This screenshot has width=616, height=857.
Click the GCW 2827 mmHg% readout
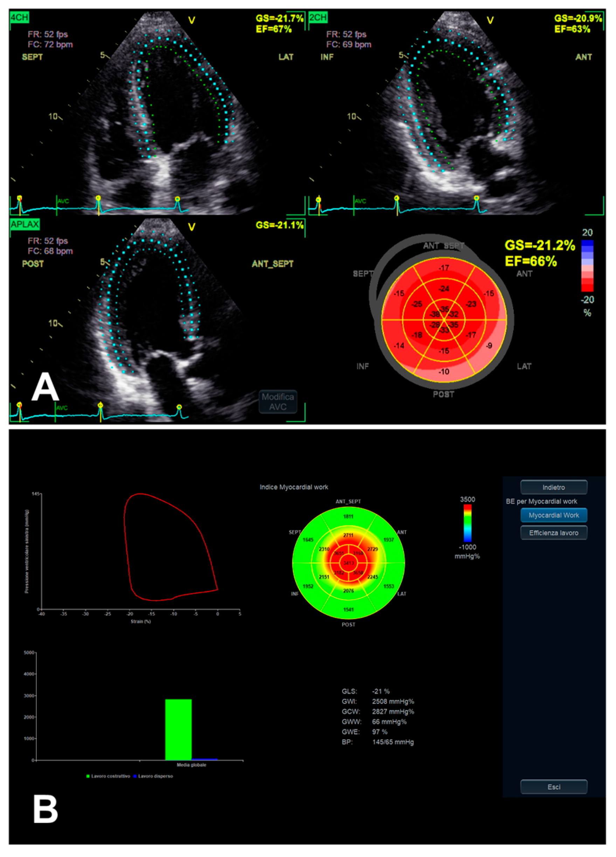click(378, 711)
